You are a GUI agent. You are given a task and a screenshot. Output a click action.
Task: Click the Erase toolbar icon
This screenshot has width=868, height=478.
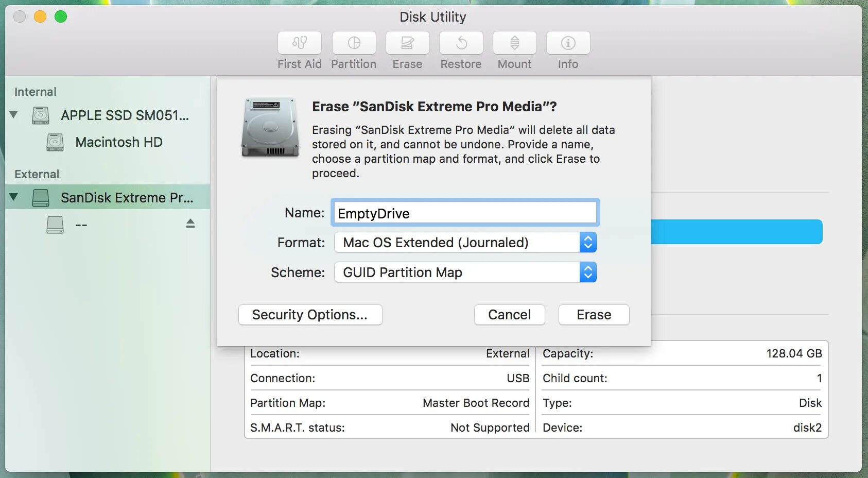(408, 43)
